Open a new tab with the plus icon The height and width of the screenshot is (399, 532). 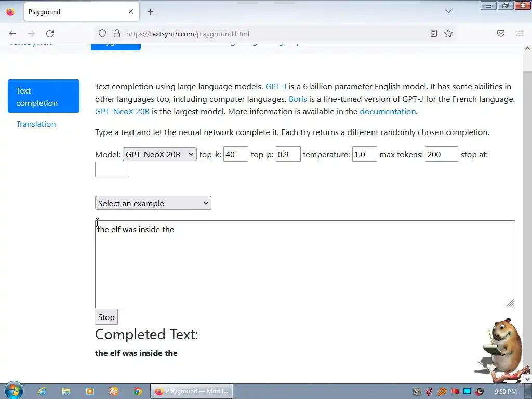[150, 12]
